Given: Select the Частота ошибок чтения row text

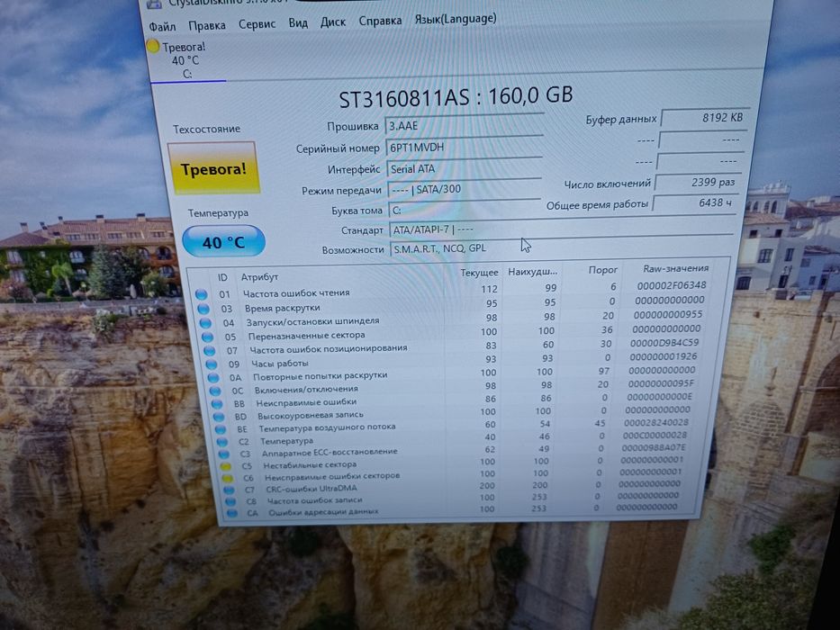Looking at the screenshot, I should (x=296, y=293).
